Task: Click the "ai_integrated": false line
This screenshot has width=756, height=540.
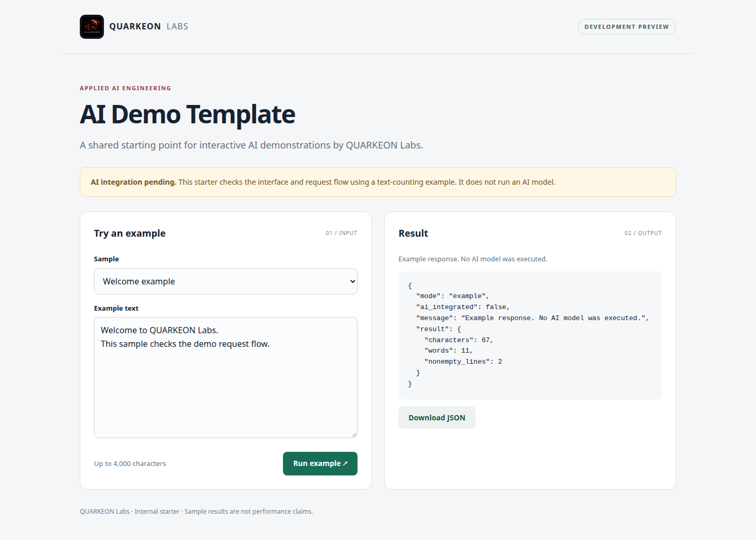Action: click(463, 307)
